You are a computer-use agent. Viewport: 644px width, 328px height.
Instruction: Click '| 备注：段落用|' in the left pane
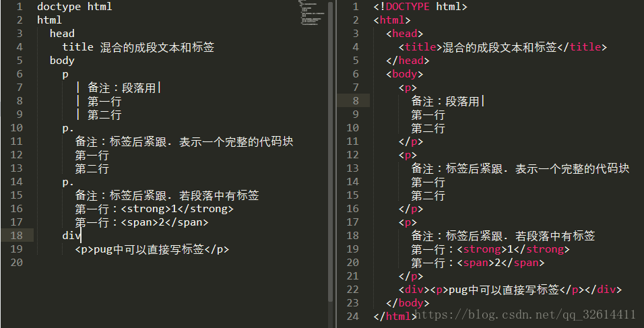point(118,88)
